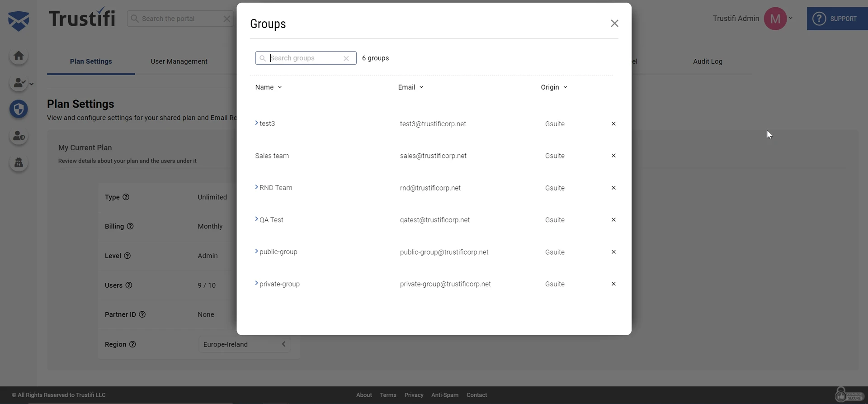Click the magnifier icon in Search groups
The image size is (868, 404).
(263, 58)
